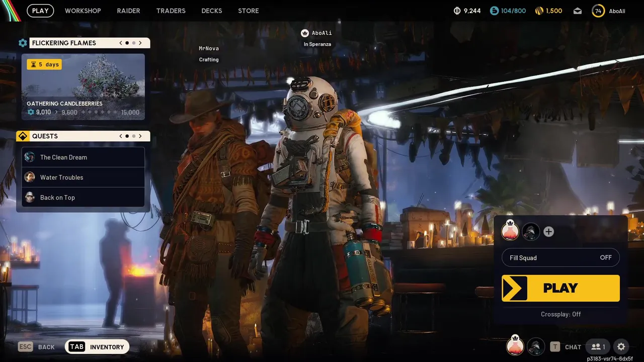The height and width of the screenshot is (362, 644).
Task: Add a squad member with the plus icon
Action: coord(549,232)
